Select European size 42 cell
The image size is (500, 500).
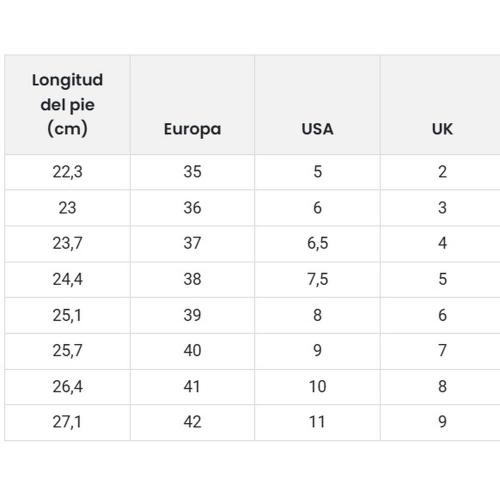pyautogui.click(x=192, y=422)
